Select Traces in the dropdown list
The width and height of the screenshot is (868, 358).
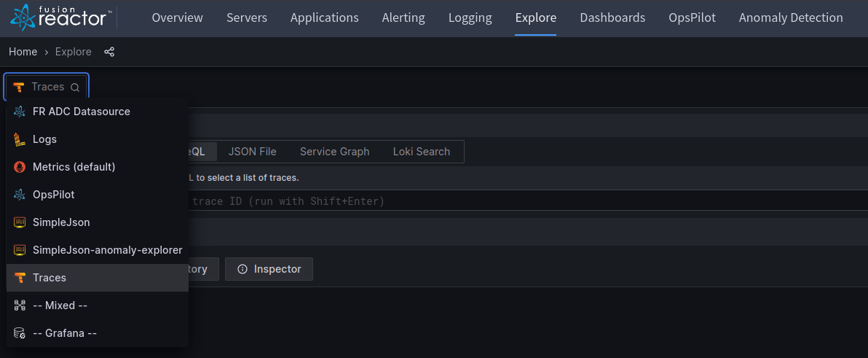[x=98, y=278]
